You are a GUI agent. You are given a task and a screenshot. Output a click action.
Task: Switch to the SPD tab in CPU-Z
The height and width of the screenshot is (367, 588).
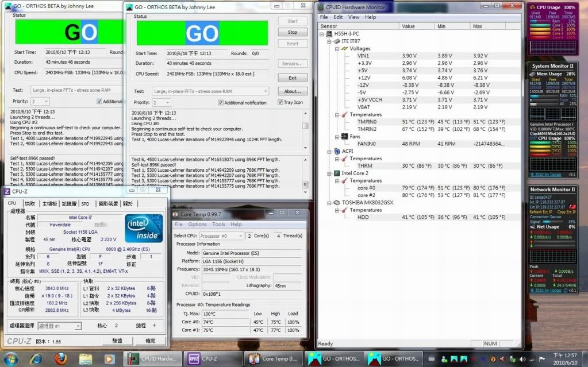[x=85, y=203]
